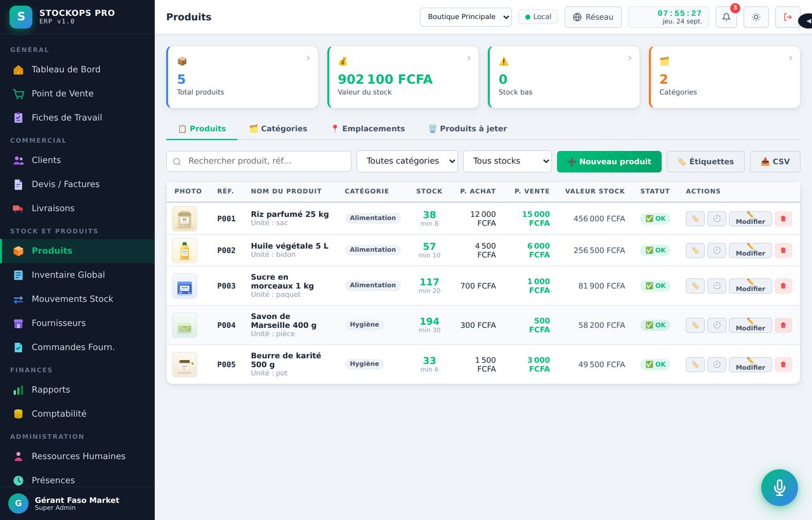Expand the Catégories card chevron
This screenshot has width=812, height=520.
click(x=790, y=58)
